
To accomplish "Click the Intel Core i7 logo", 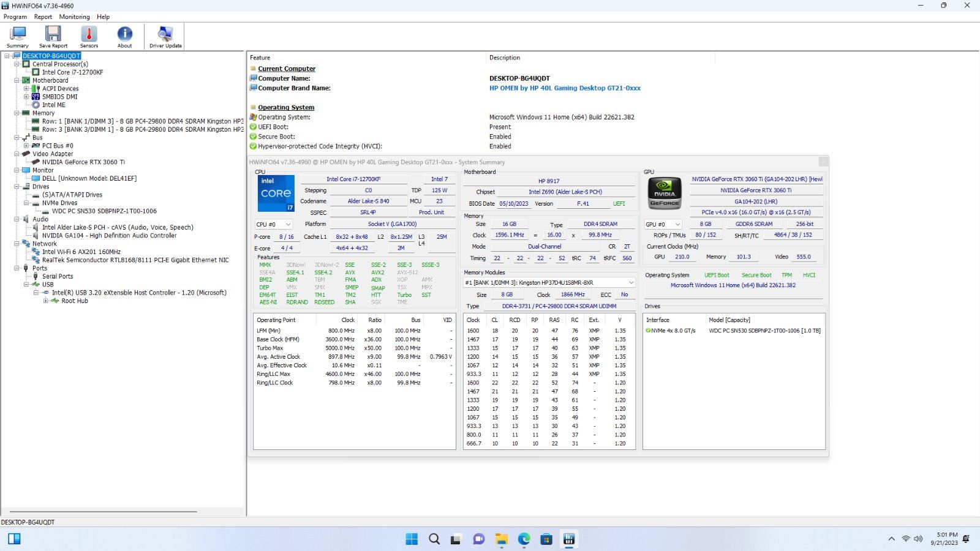I will pyautogui.click(x=276, y=193).
